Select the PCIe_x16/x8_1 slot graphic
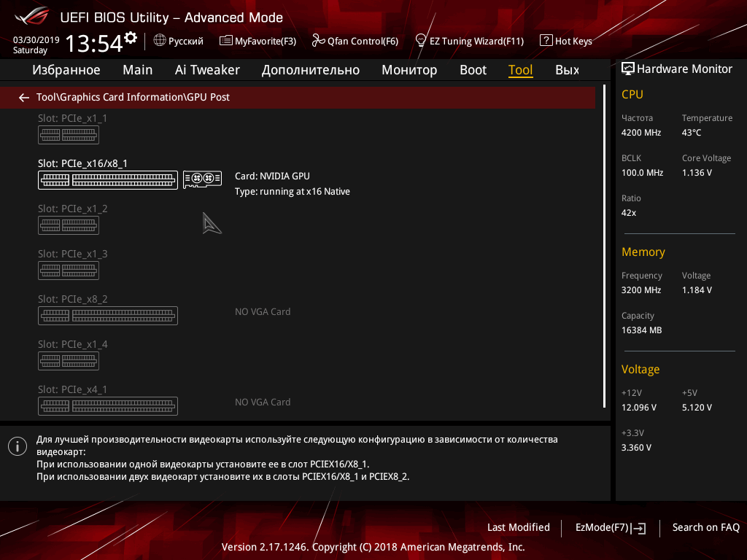Image resolution: width=747 pixels, height=560 pixels. coord(108,180)
